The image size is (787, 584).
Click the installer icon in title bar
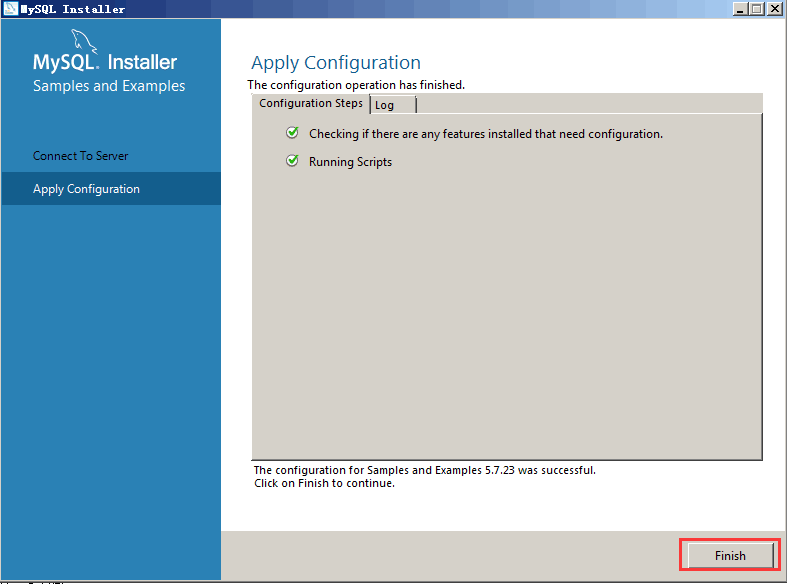point(10,9)
